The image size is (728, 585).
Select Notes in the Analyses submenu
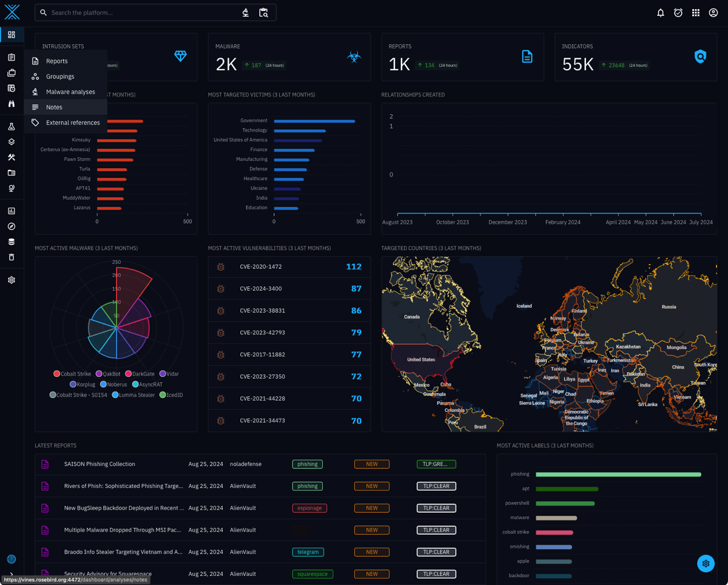pos(66,107)
